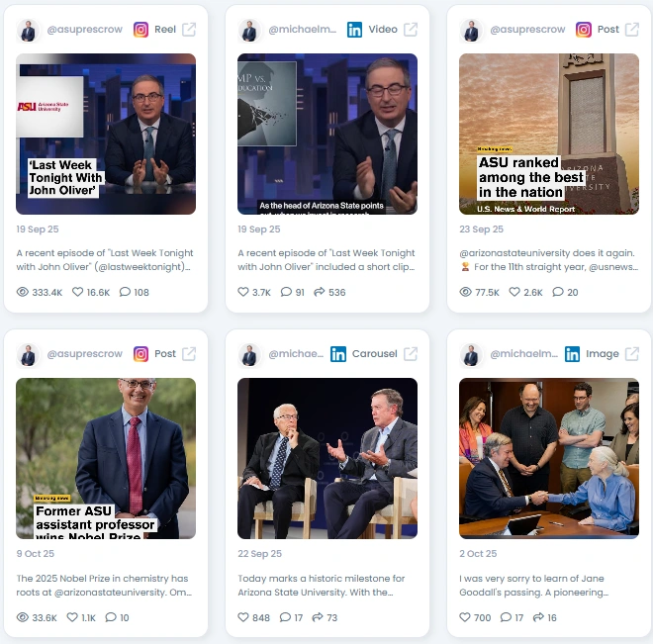This screenshot has width=653, height=644.
Task: Open external link on John Oliver Reel card
Action: click(x=189, y=30)
